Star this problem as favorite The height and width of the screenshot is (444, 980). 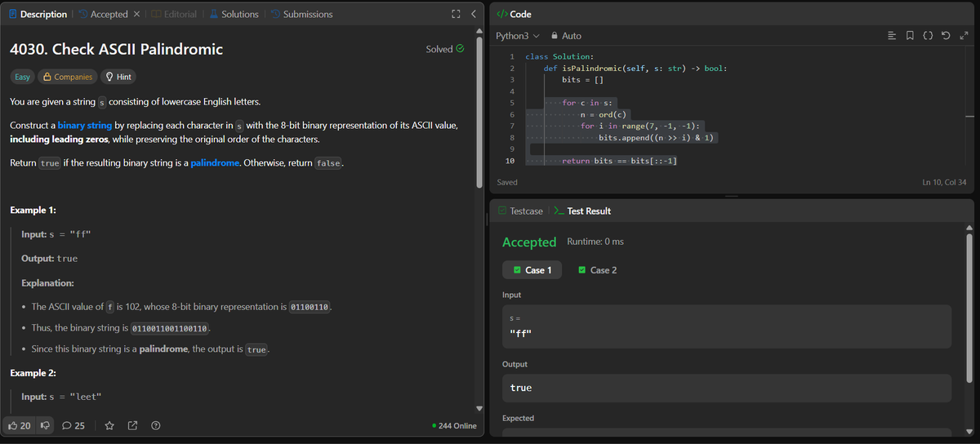tap(109, 425)
